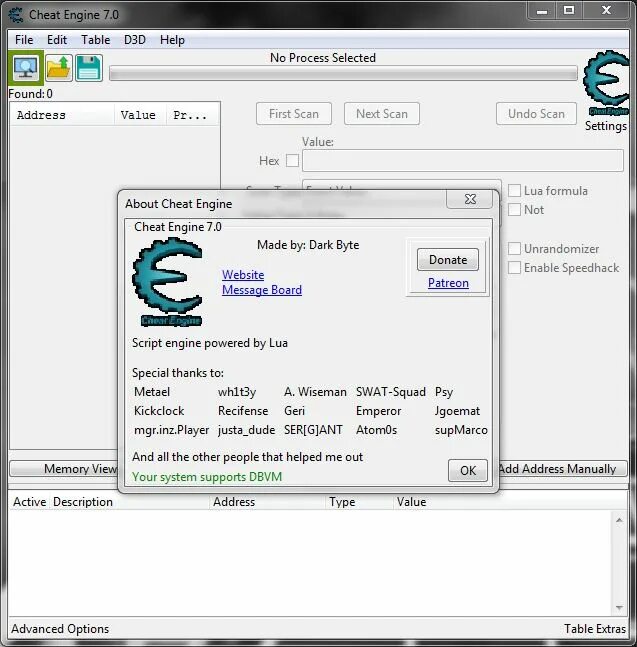Click "Script engine powered by Lua" text
637x647 pixels.
pos(210,343)
